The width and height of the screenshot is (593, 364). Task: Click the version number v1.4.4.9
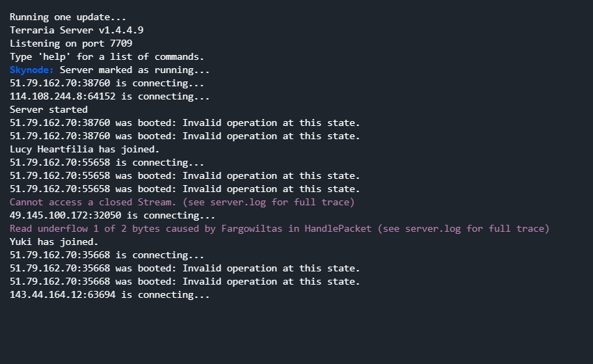pos(118,30)
